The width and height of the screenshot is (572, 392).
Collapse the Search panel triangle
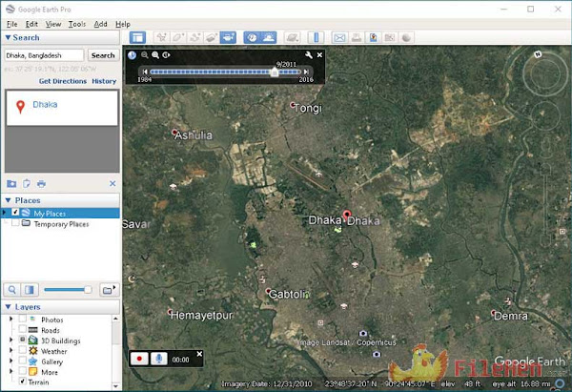[x=8, y=37]
